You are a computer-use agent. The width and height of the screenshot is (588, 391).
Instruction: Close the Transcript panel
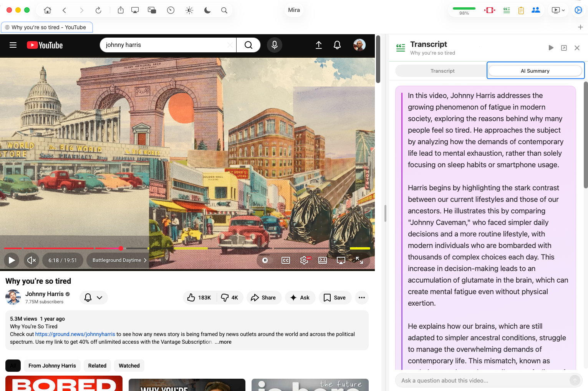(x=577, y=48)
